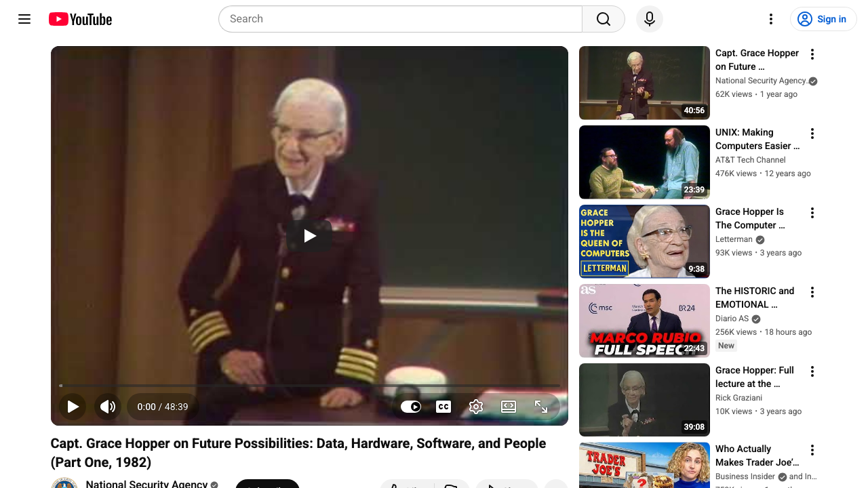Visit the Rick Graziani channel name
868x488 pixels.
[x=738, y=398]
